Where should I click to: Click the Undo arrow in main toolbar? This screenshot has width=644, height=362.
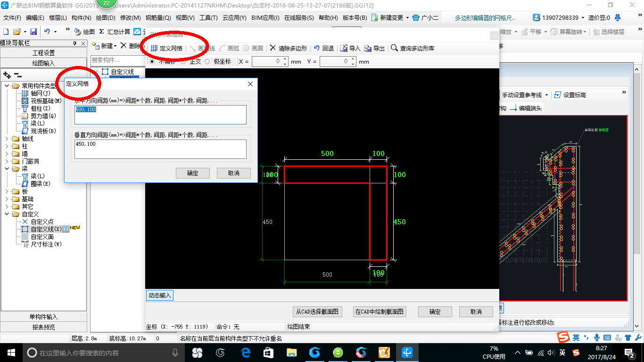tap(47, 32)
